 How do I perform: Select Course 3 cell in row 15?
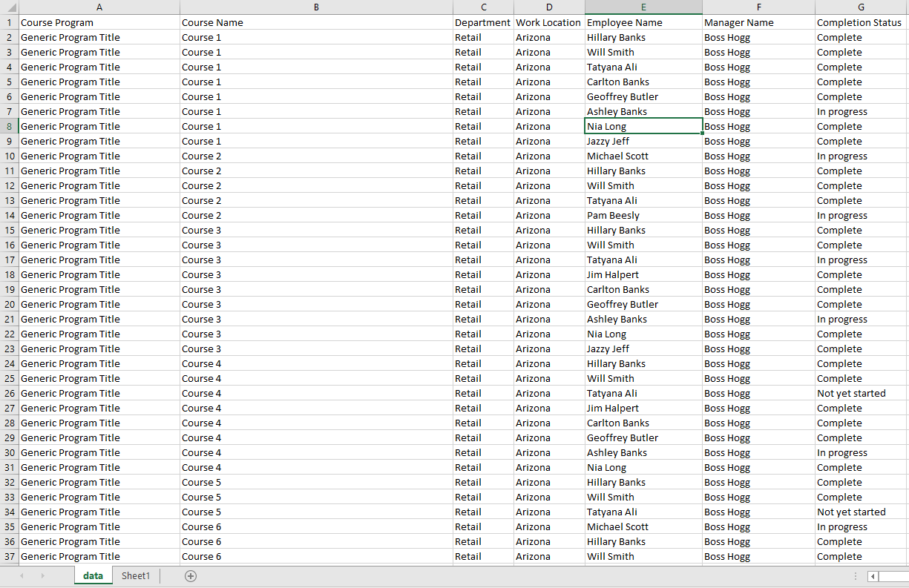click(x=316, y=230)
